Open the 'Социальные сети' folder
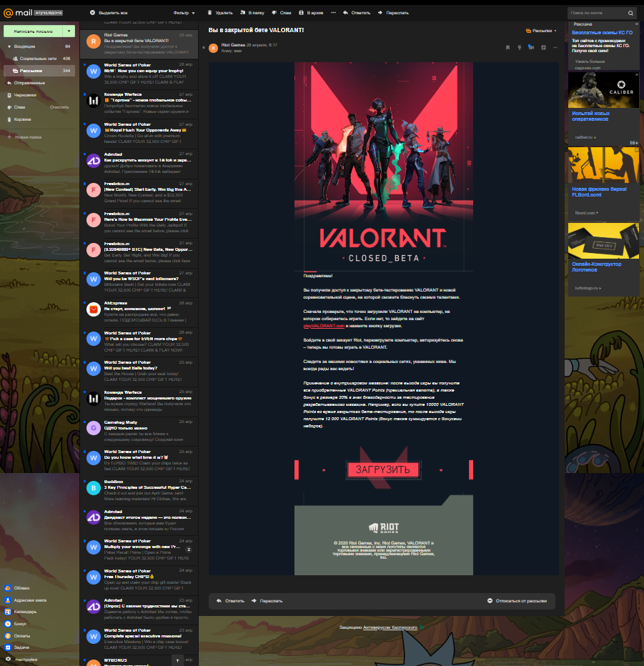 coord(39,59)
